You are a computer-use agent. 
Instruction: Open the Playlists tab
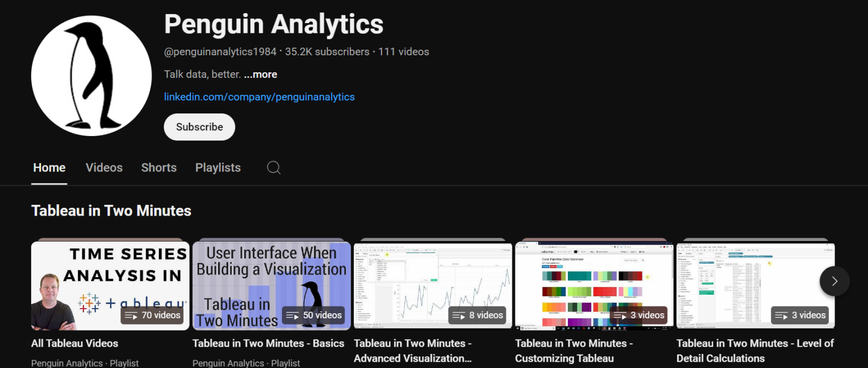[x=218, y=168]
